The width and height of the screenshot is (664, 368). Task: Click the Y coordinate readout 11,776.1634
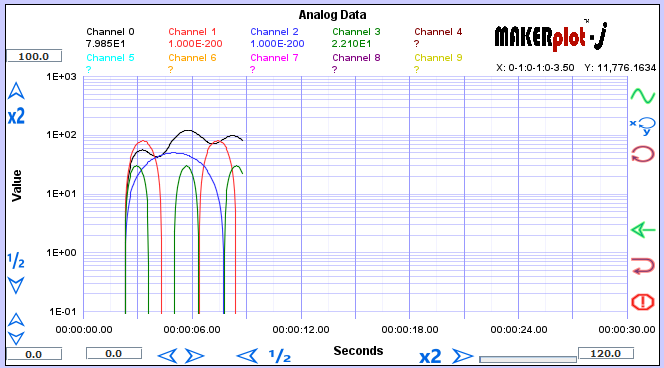coord(620,68)
